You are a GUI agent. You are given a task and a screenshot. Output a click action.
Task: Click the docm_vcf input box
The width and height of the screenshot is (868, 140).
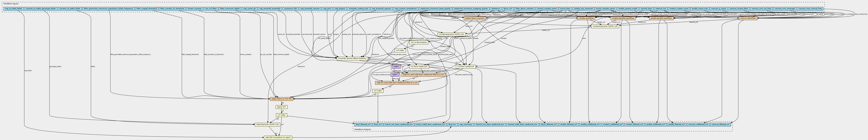coord(508,8)
